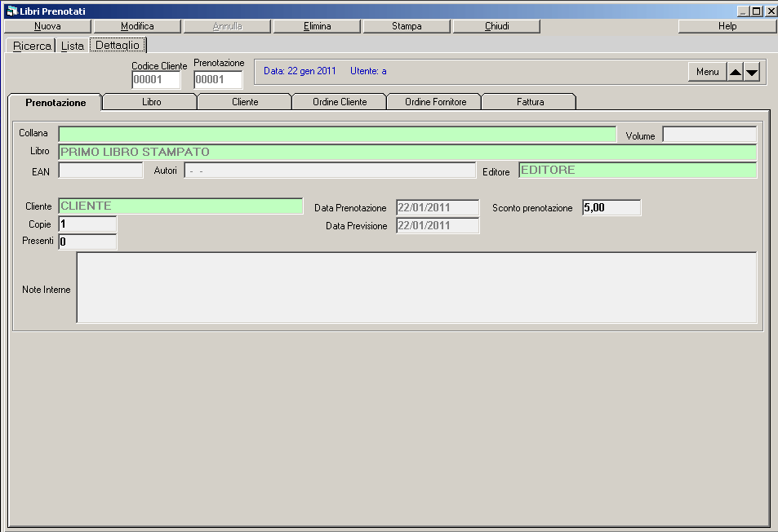Click the Codice Cliente input field
This screenshot has height=532, width=778.
(156, 80)
